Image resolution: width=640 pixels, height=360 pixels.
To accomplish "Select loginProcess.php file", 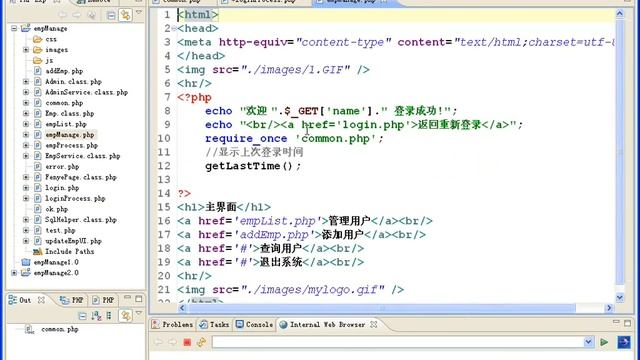I will [75, 198].
